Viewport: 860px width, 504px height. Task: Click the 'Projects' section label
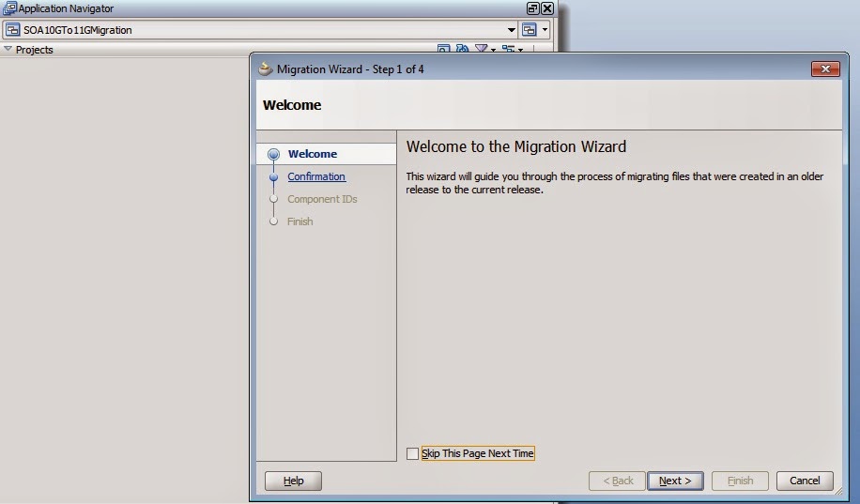34,50
